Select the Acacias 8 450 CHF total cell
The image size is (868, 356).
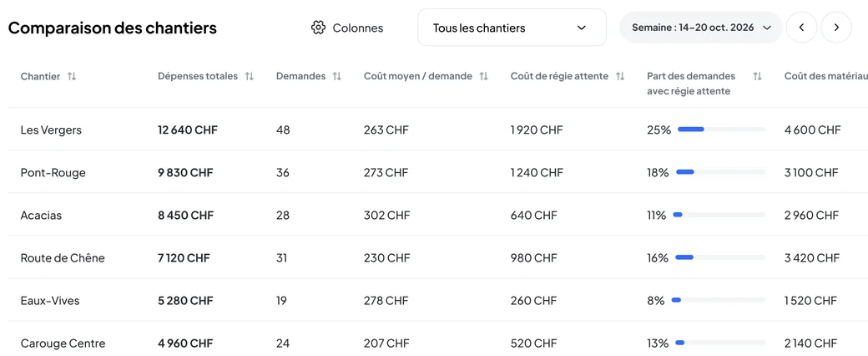click(185, 215)
